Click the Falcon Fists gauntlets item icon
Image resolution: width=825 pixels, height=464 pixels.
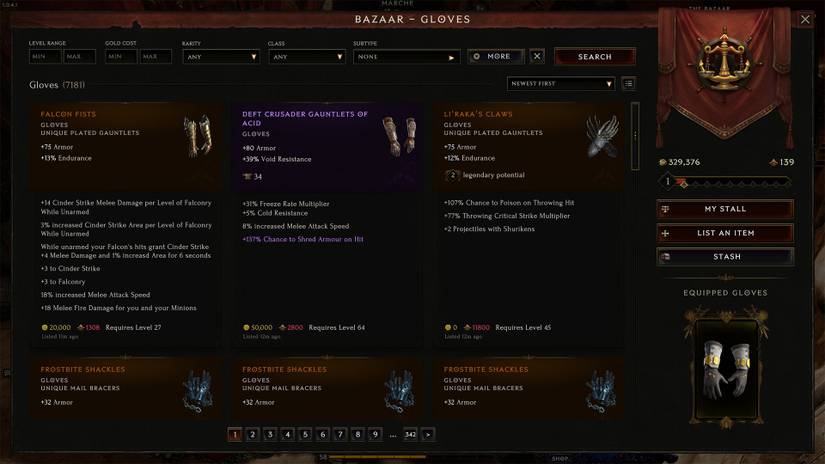(198, 137)
